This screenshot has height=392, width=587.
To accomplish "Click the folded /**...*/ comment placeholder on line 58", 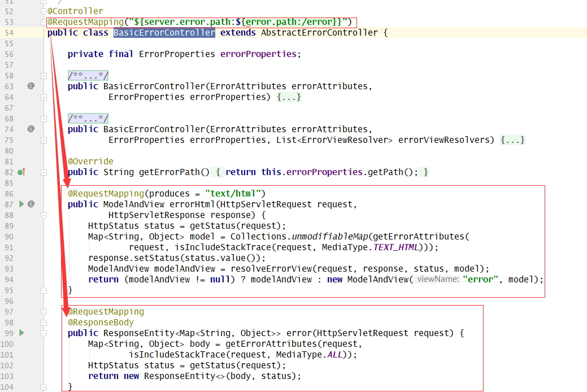I will [x=88, y=75].
